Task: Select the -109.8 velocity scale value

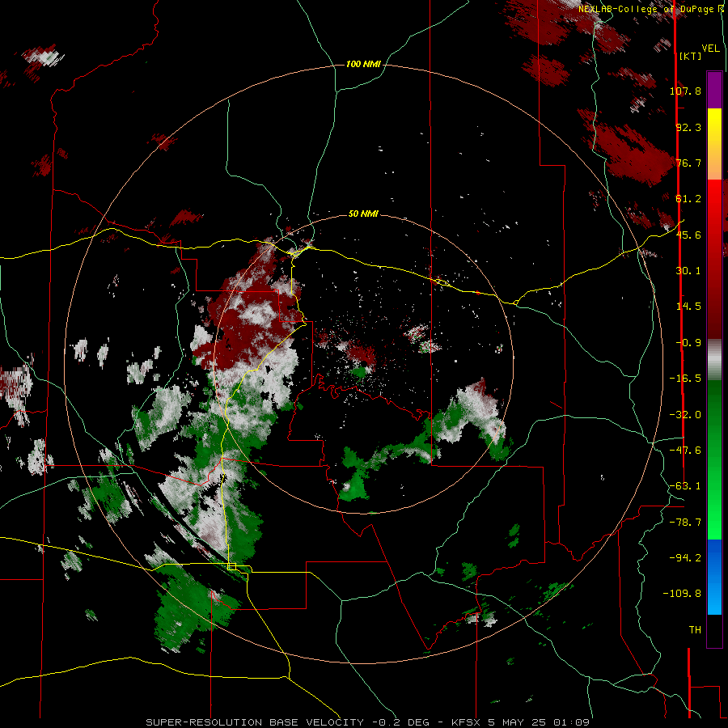Action: pos(682,594)
